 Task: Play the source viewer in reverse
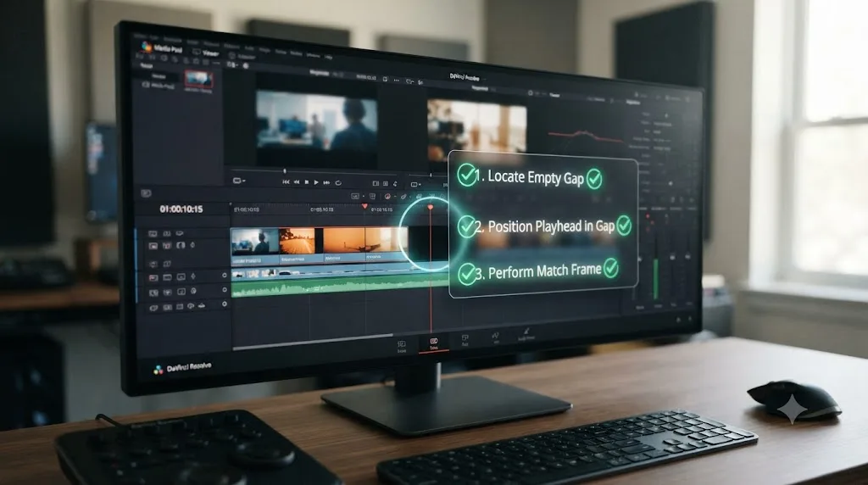coord(297,181)
